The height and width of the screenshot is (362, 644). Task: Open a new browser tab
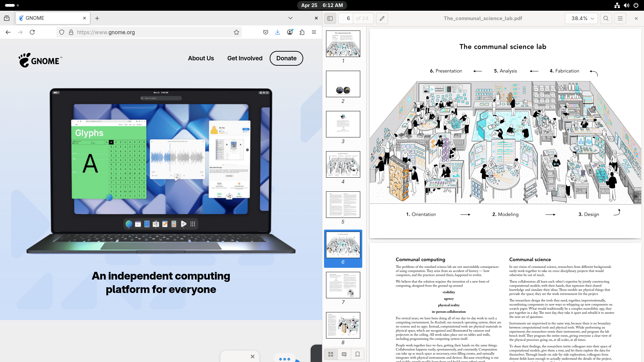[97, 18]
